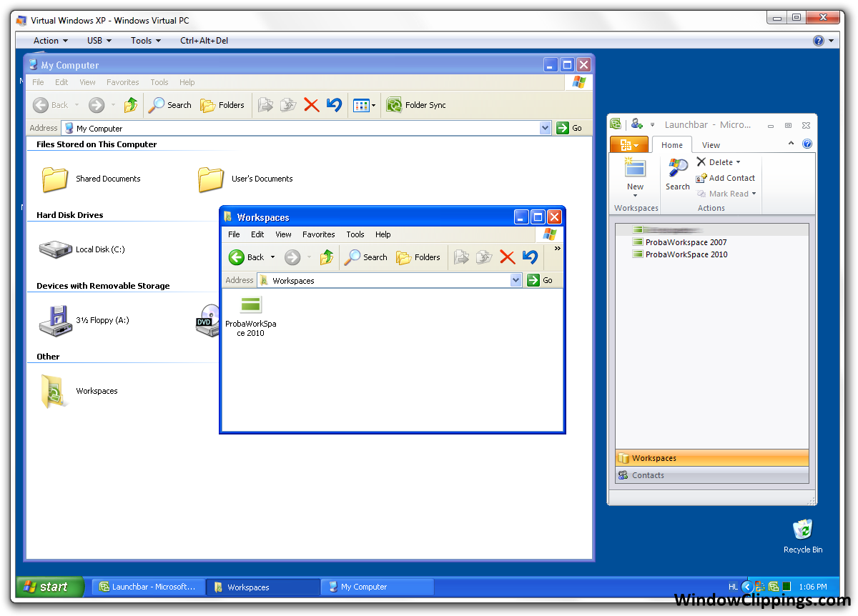Click Workspaces taskbar button
This screenshot has width=858, height=616.
coord(263,587)
